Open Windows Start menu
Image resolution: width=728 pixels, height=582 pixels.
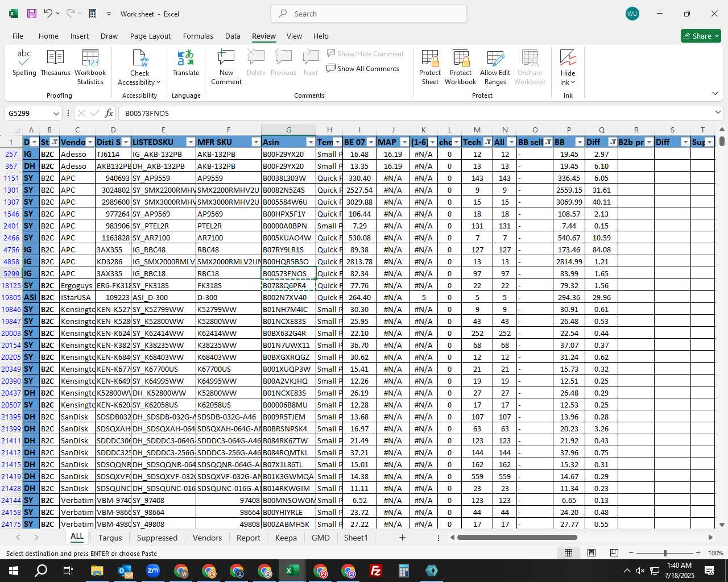click(14, 571)
